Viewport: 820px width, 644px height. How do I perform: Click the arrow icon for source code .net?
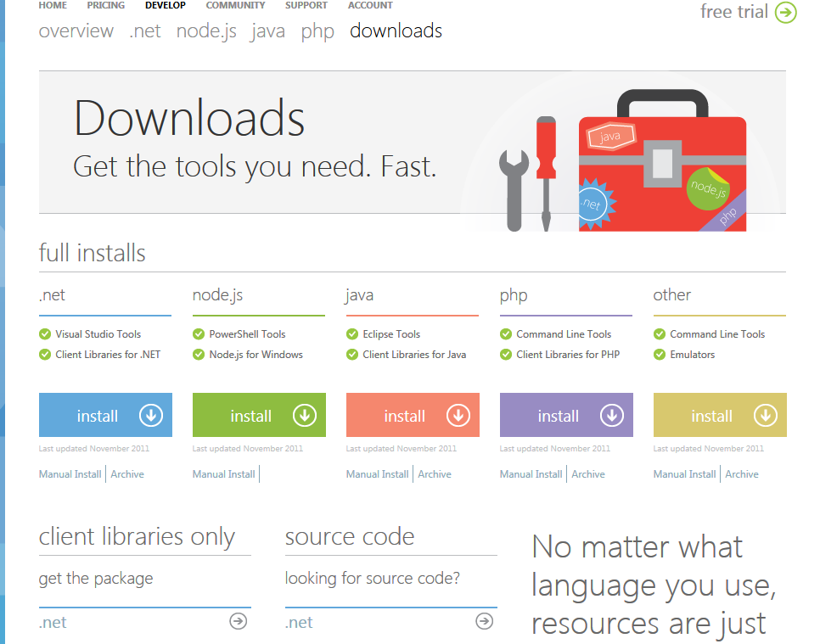point(485,621)
